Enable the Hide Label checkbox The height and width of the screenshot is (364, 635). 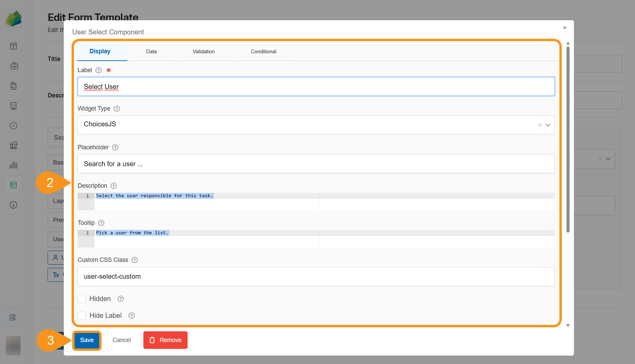tap(82, 315)
